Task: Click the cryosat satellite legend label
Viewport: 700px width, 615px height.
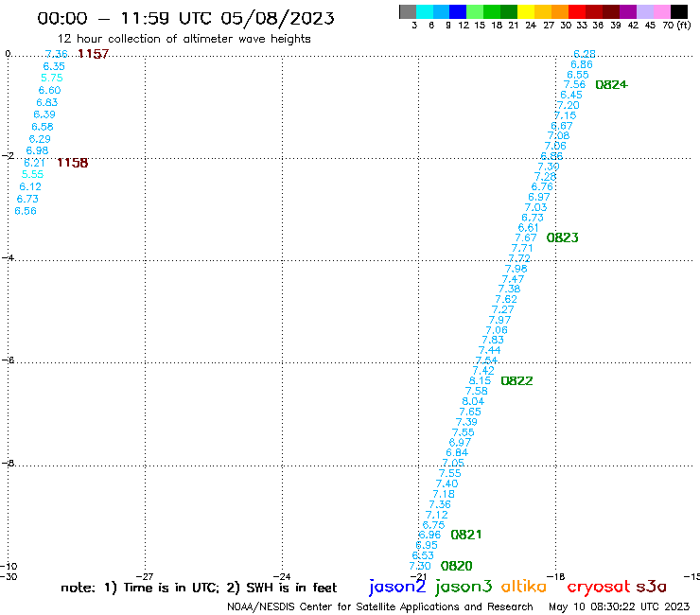Action: (x=598, y=587)
